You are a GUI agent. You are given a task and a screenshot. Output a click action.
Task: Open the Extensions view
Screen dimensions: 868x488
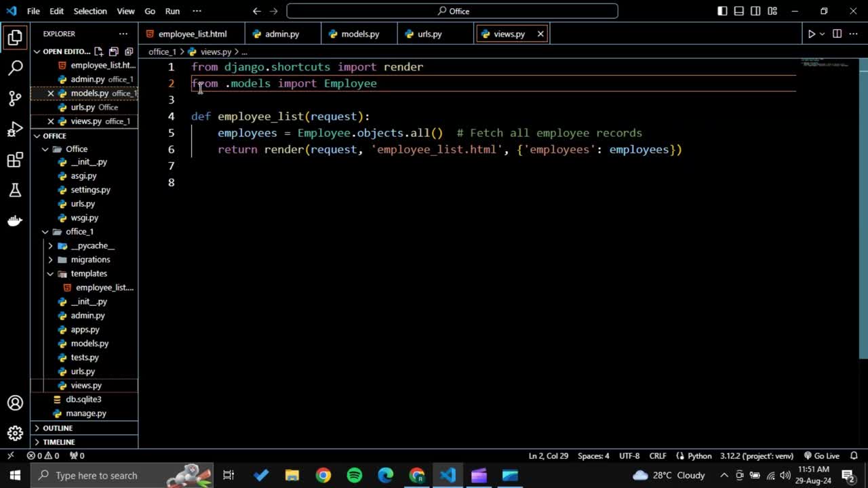(15, 160)
